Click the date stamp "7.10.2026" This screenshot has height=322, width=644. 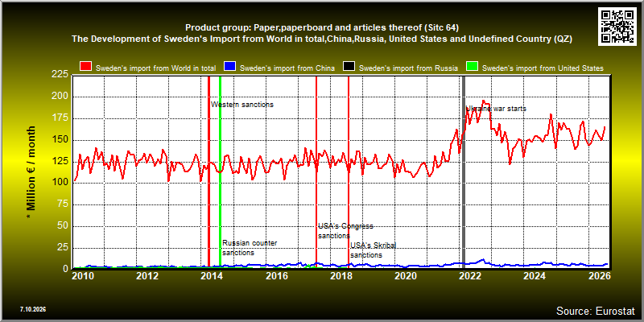tap(33, 309)
